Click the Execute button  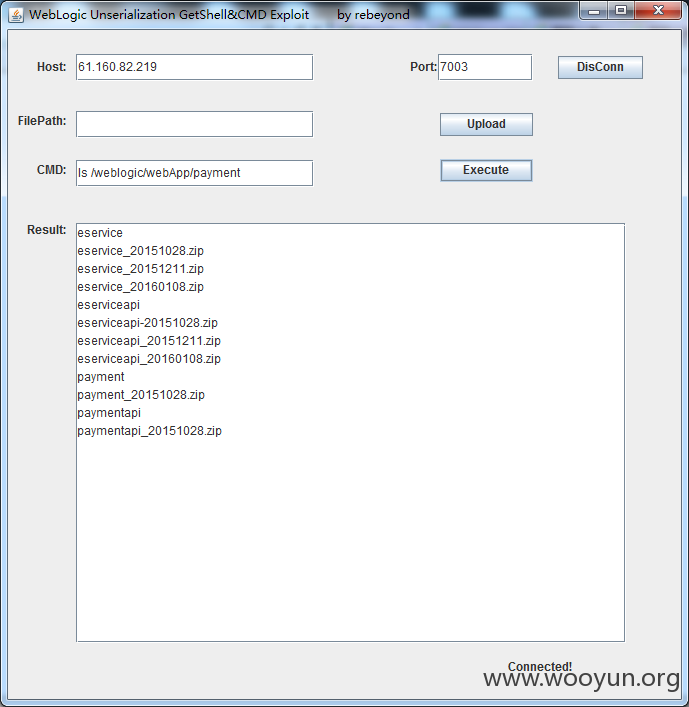click(x=486, y=170)
